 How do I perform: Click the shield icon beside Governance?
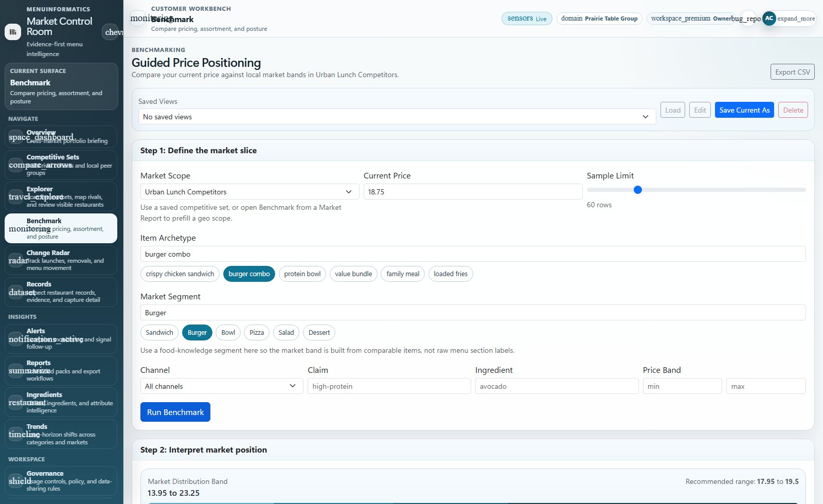[x=15, y=481]
